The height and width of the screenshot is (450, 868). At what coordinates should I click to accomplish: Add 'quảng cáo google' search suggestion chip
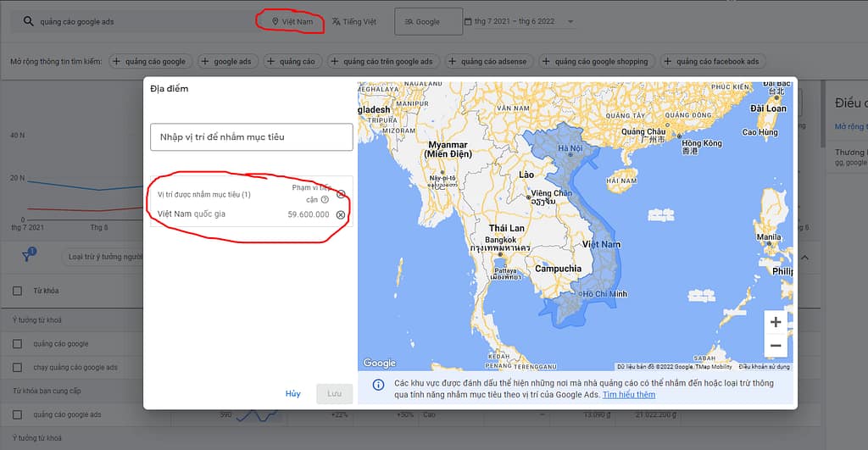[x=151, y=61]
